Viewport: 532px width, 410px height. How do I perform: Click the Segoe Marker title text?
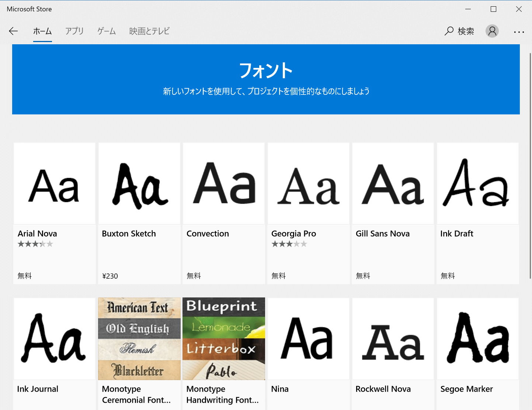click(x=467, y=389)
